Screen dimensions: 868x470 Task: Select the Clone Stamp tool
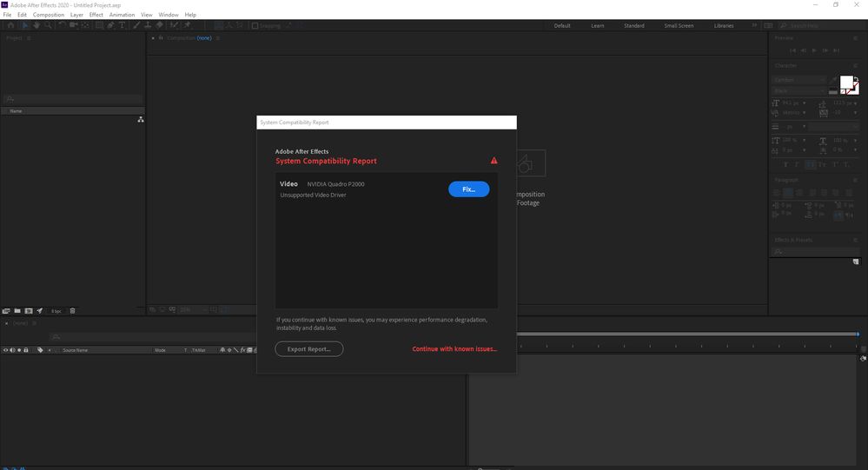click(x=148, y=25)
